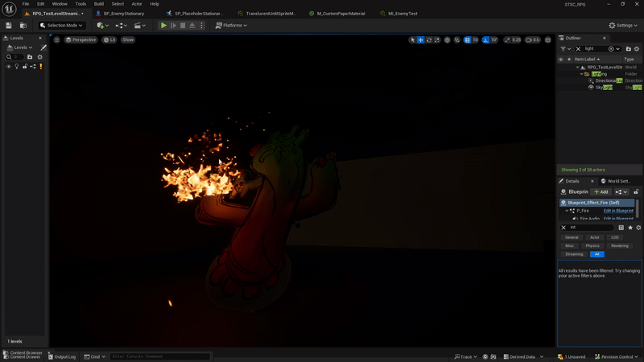Open the viewport options hamburger menu
Screen dimensions: 644x362
tap(56, 39)
